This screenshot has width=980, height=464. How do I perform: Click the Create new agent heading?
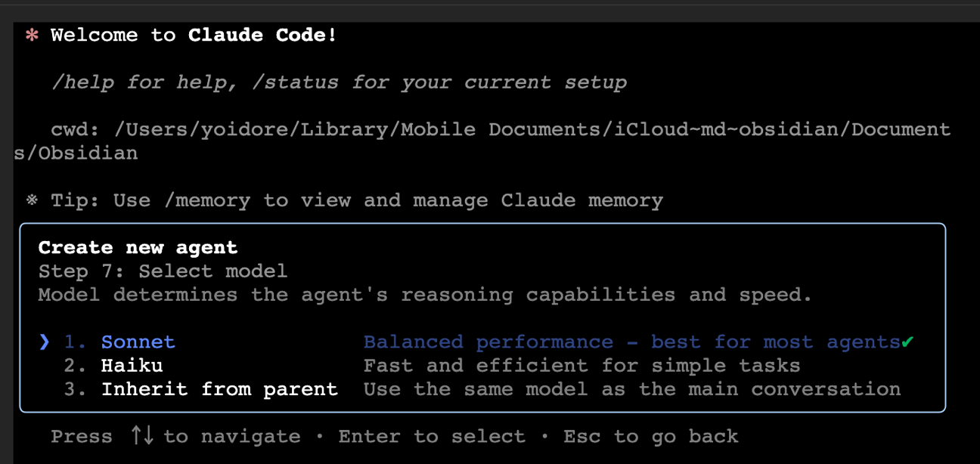pyautogui.click(x=138, y=247)
